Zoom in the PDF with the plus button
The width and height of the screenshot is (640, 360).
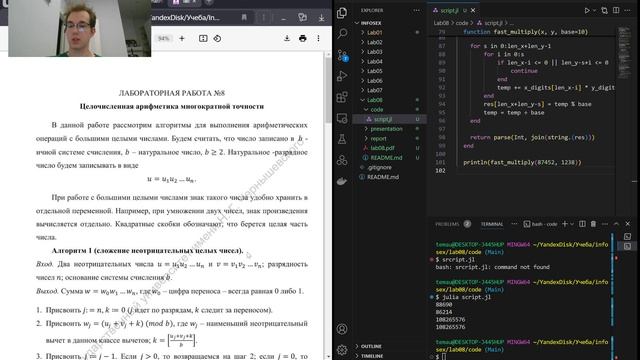click(x=182, y=38)
